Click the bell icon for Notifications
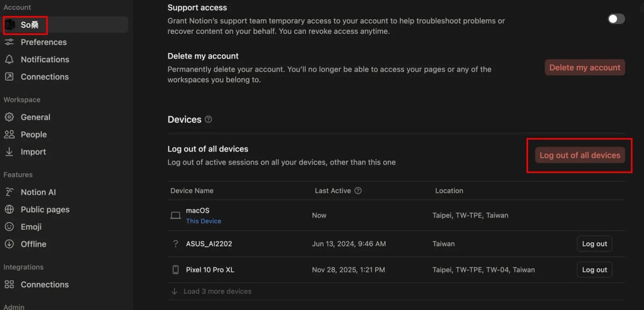The width and height of the screenshot is (644, 310). pyautogui.click(x=9, y=59)
